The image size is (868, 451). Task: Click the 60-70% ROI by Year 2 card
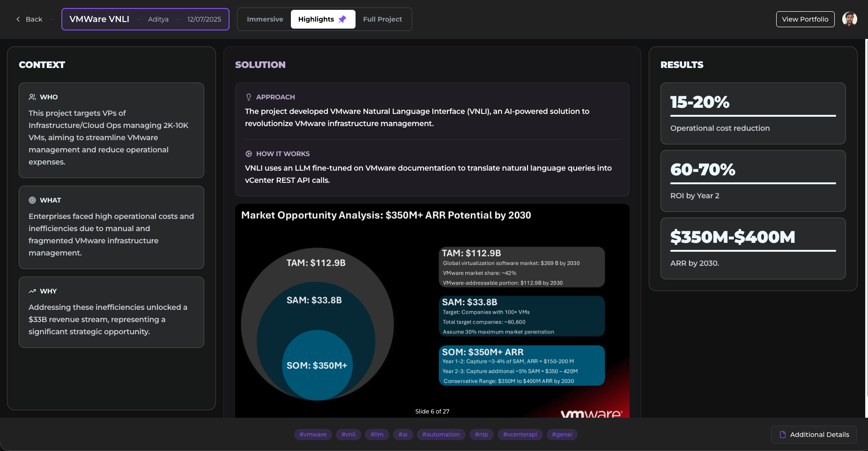[x=753, y=181]
